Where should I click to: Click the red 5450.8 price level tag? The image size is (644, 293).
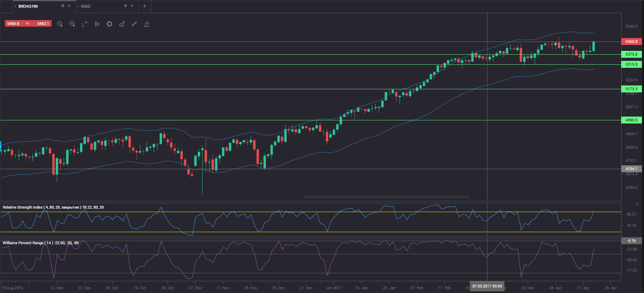pyautogui.click(x=632, y=42)
